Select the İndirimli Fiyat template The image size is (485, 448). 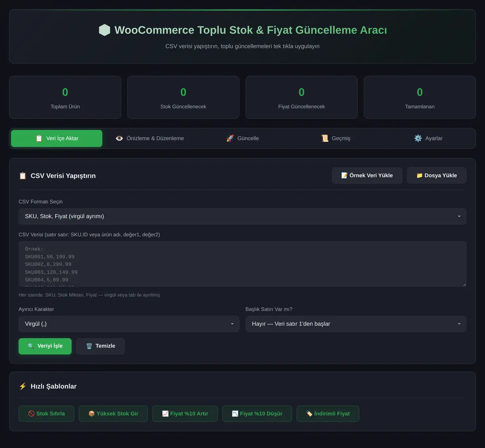[328, 414]
